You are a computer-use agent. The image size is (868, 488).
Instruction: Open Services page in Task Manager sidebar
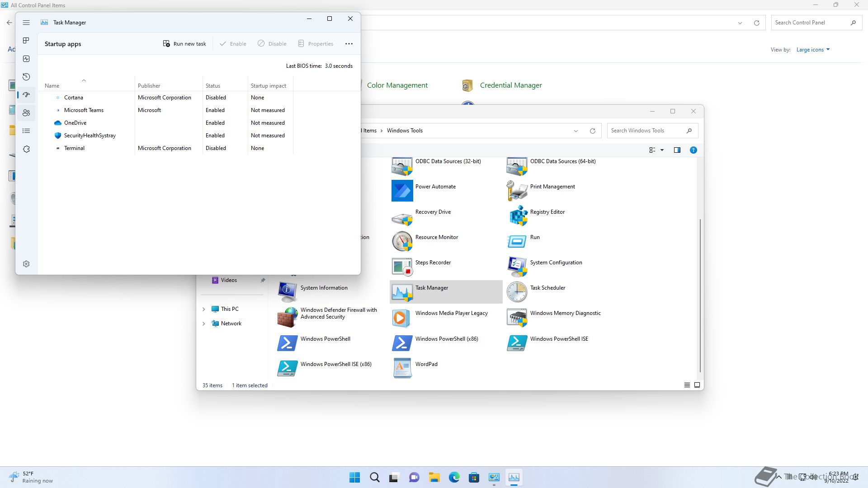coord(26,149)
